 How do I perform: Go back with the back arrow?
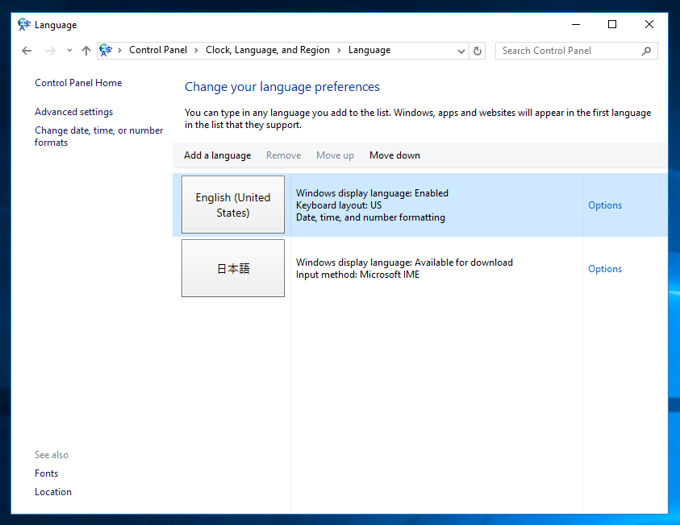(27, 51)
